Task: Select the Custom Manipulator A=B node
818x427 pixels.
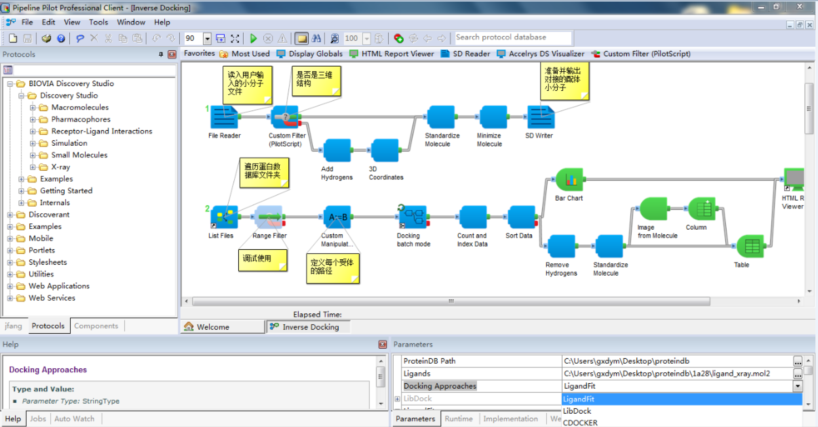Action: (337, 217)
